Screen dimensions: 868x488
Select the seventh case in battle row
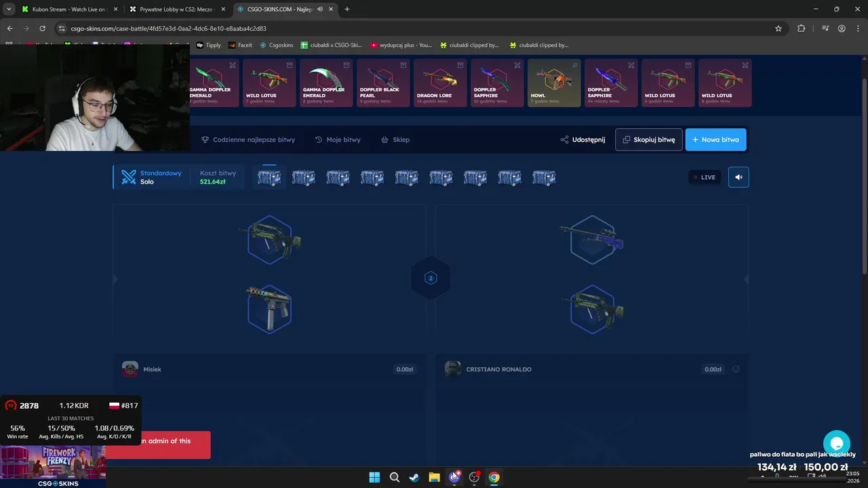[x=475, y=178]
